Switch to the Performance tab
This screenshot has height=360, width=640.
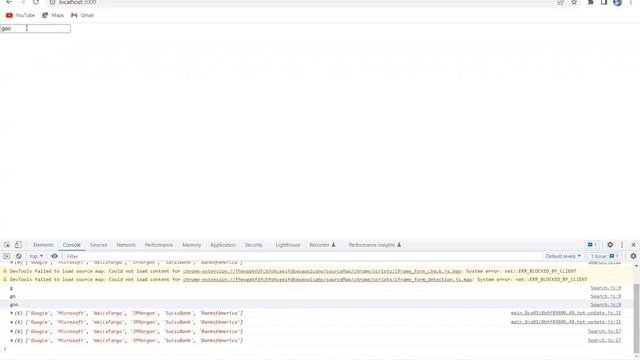point(159,245)
